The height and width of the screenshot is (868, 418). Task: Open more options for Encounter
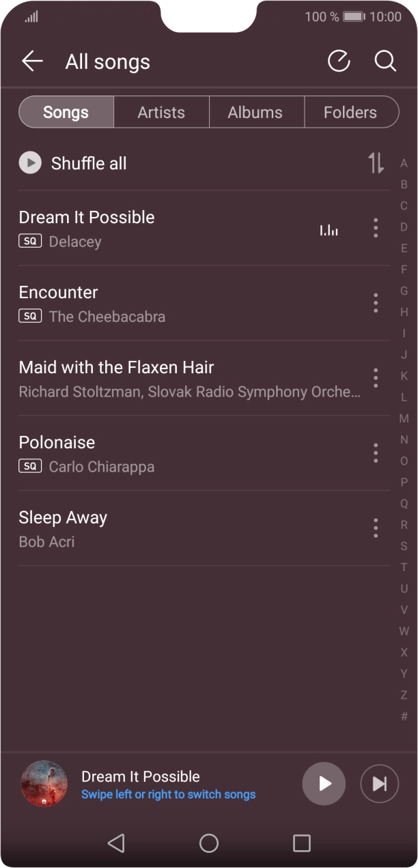coord(375,303)
